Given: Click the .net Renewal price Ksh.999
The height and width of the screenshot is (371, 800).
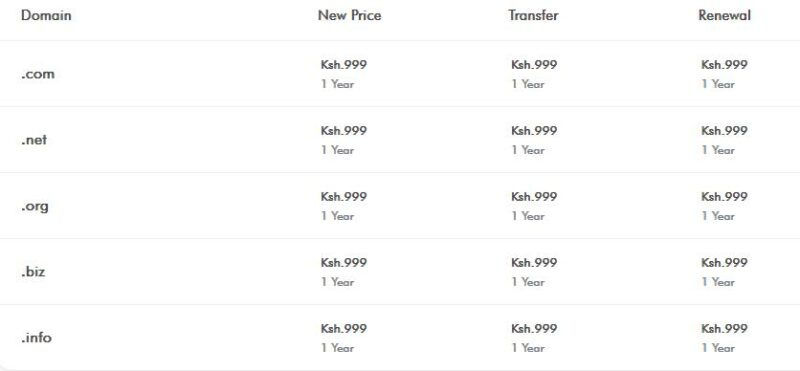Looking at the screenshot, I should [724, 131].
